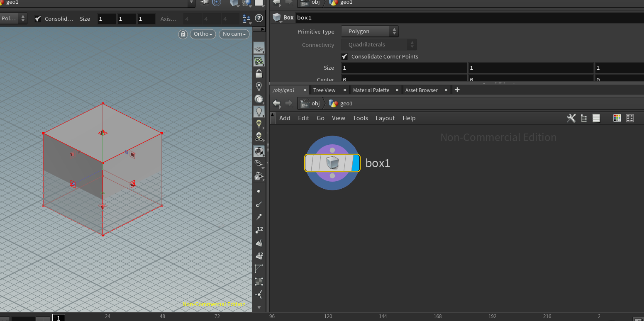
Task: Open the Ortho view dropdown
Action: point(202,34)
